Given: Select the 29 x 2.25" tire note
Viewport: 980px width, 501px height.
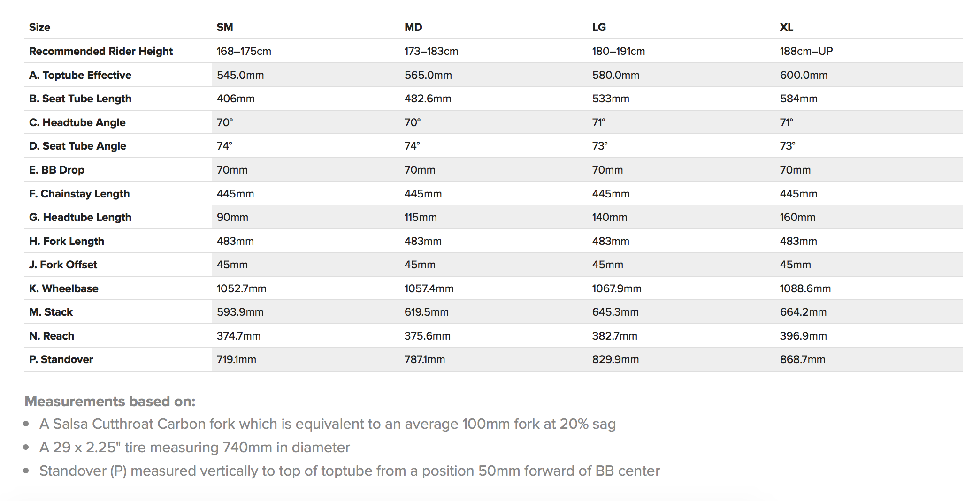Looking at the screenshot, I should [194, 448].
